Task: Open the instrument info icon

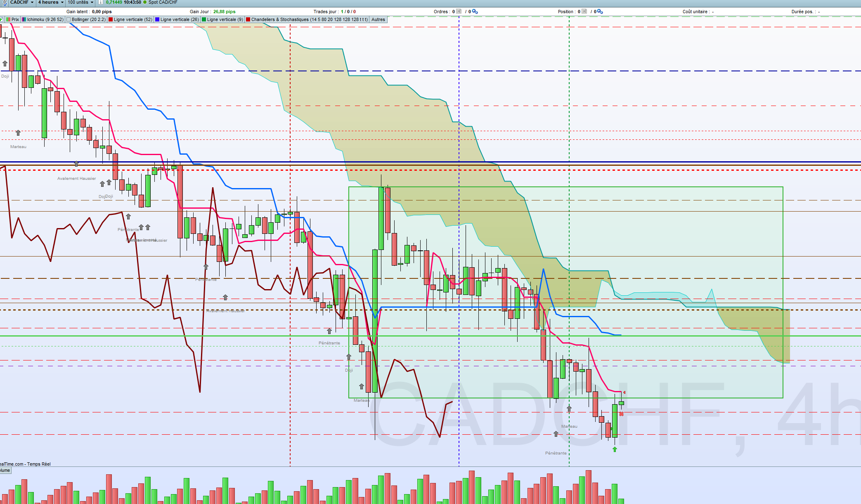Action: point(100,2)
